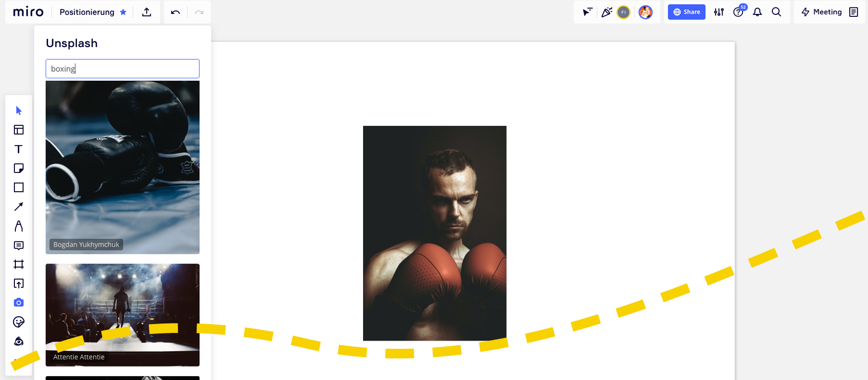Open the Meeting mode button

pyautogui.click(x=821, y=12)
